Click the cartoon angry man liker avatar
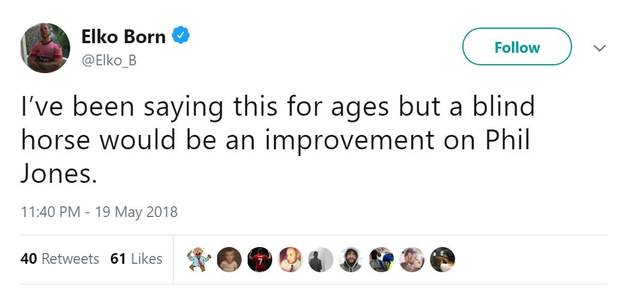The image size is (644, 289). point(198,260)
